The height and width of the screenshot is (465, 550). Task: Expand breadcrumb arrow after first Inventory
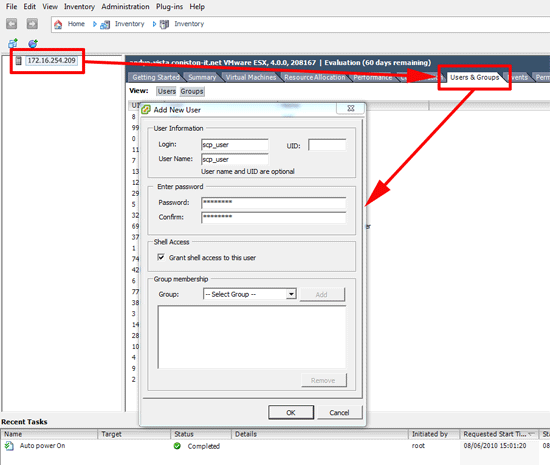point(154,24)
